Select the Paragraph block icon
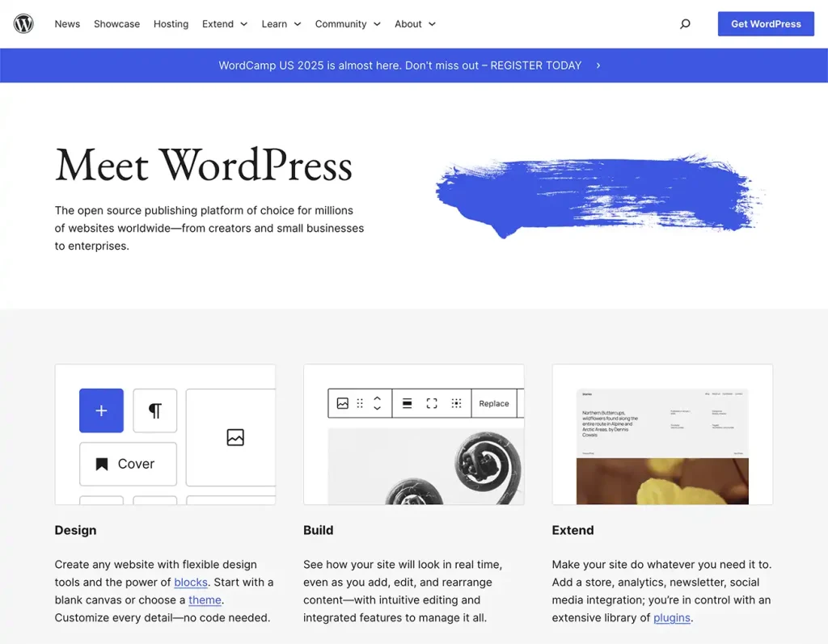 pyautogui.click(x=153, y=410)
